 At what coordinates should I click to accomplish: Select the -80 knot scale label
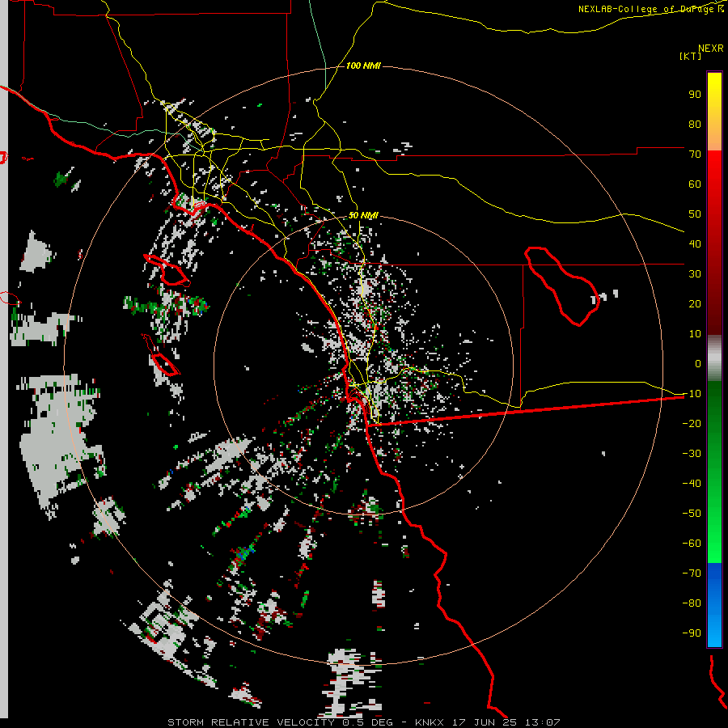click(692, 603)
